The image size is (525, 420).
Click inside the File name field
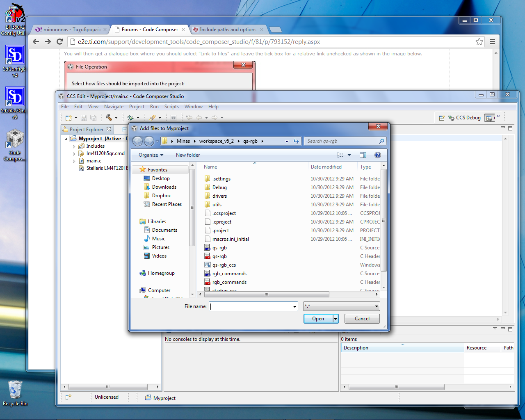(x=251, y=306)
